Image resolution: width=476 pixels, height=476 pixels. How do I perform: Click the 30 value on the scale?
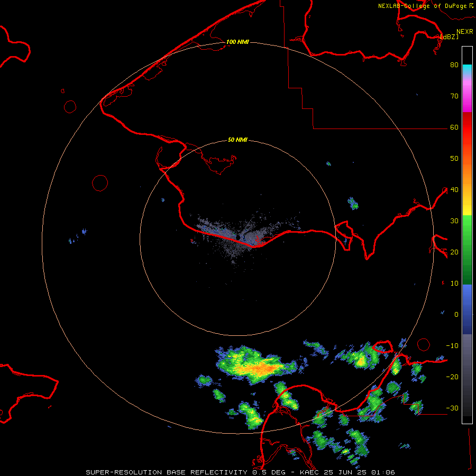click(x=454, y=221)
